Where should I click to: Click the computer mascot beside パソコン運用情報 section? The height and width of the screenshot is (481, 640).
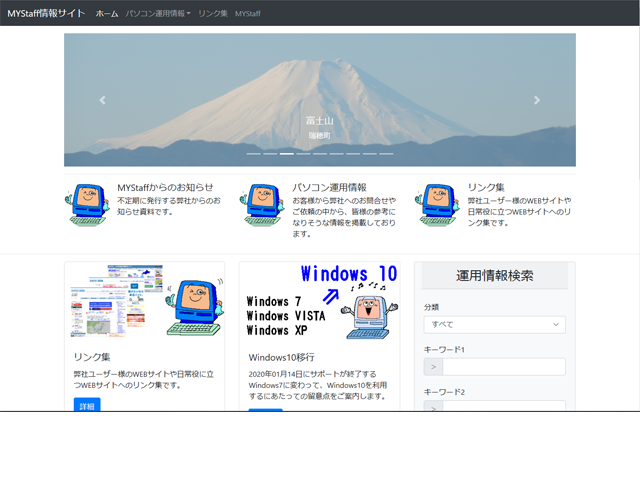262,204
